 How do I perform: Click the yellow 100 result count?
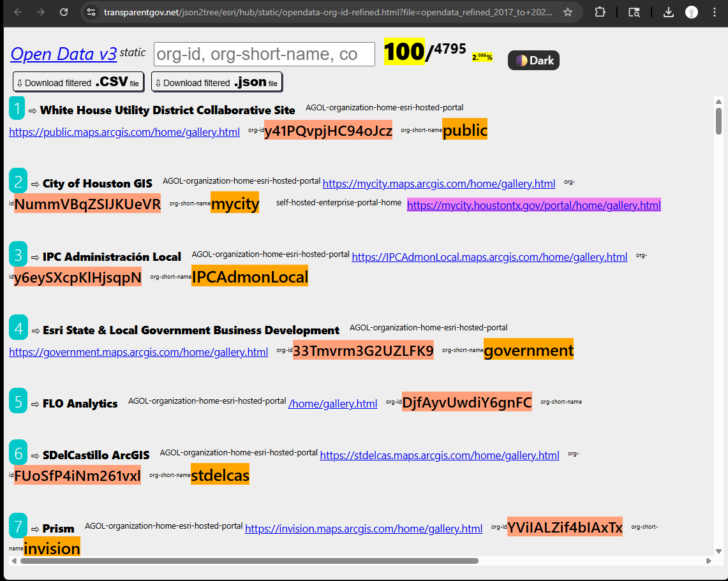(x=405, y=51)
